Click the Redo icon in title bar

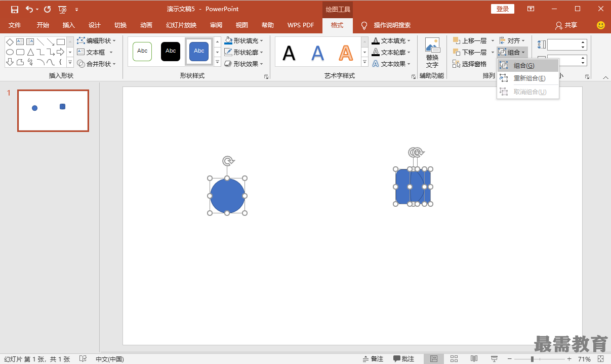(x=48, y=9)
